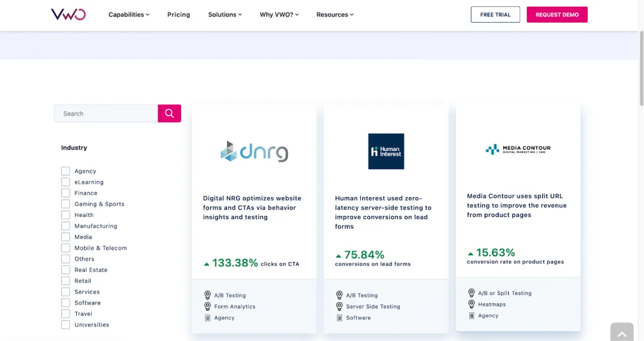Click the scroll-to-top arrow button
Screen dimensions: 644x341
click(622, 332)
